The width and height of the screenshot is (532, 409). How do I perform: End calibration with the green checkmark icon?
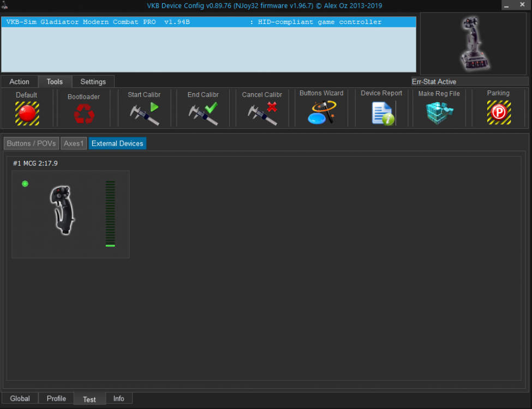[x=203, y=113]
